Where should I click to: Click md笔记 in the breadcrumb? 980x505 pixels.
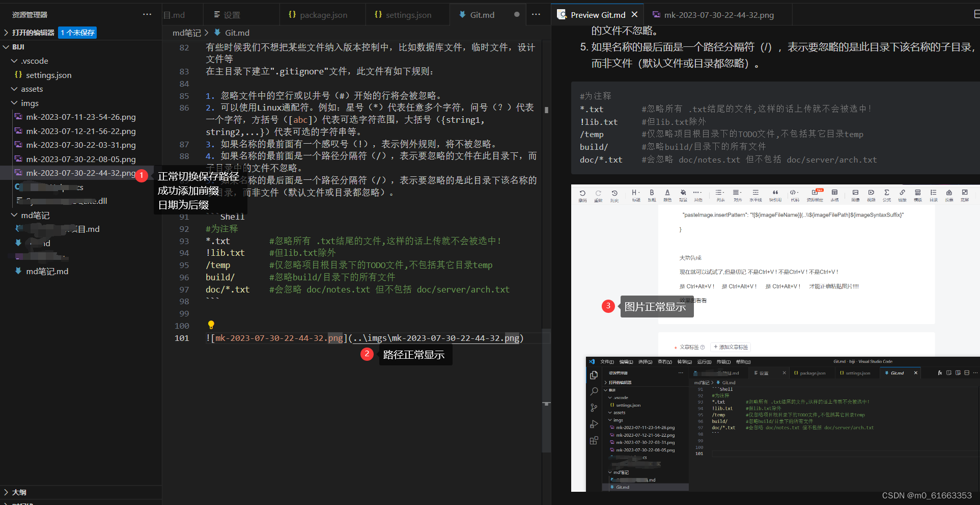[x=186, y=33]
